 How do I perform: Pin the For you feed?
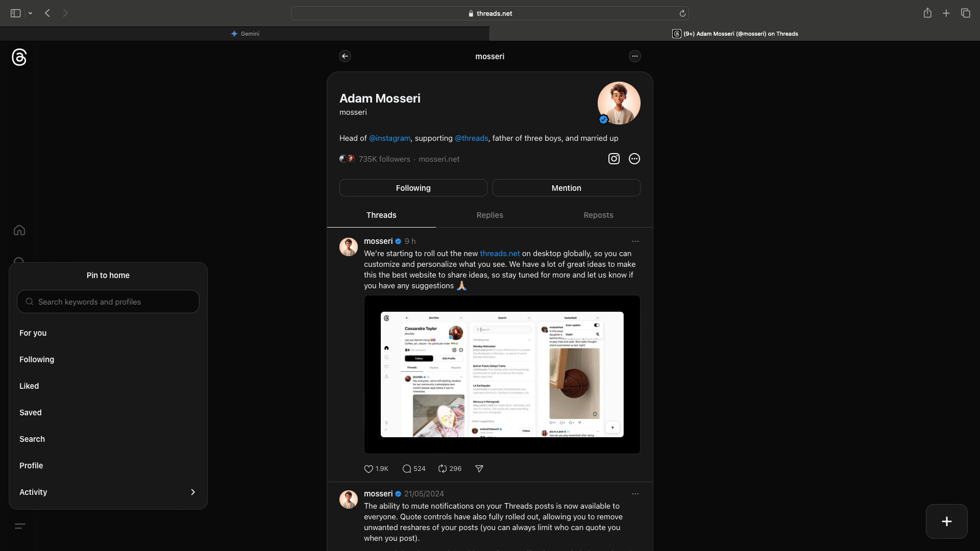coord(108,333)
